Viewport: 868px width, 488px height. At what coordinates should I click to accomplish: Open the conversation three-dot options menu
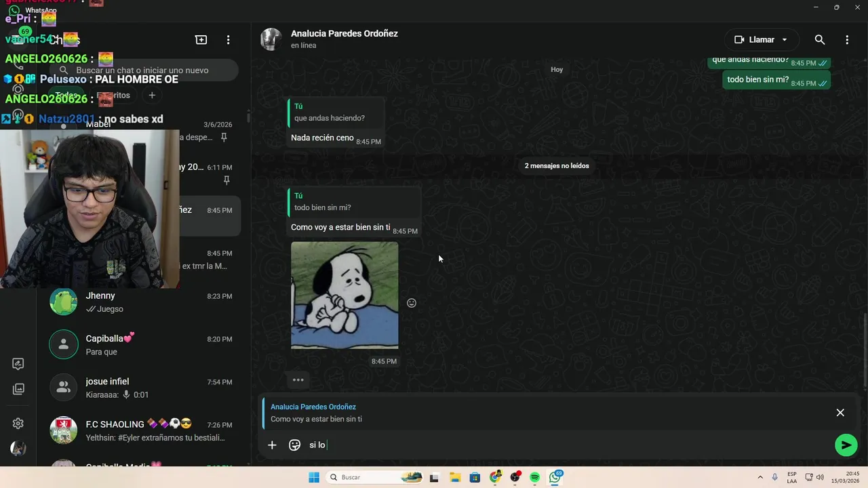[847, 40]
